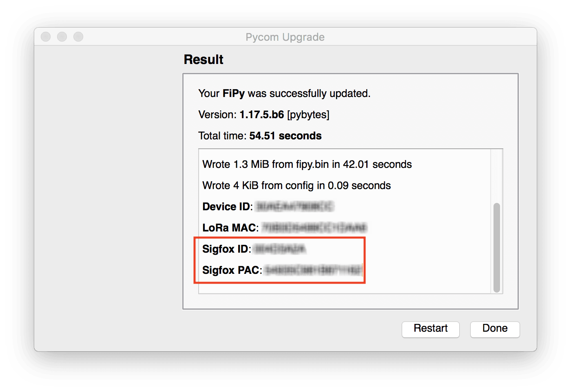Image resolution: width=571 pixels, height=392 pixels.
Task: Select the Version 1.17.5.b6 line
Action: 263,115
